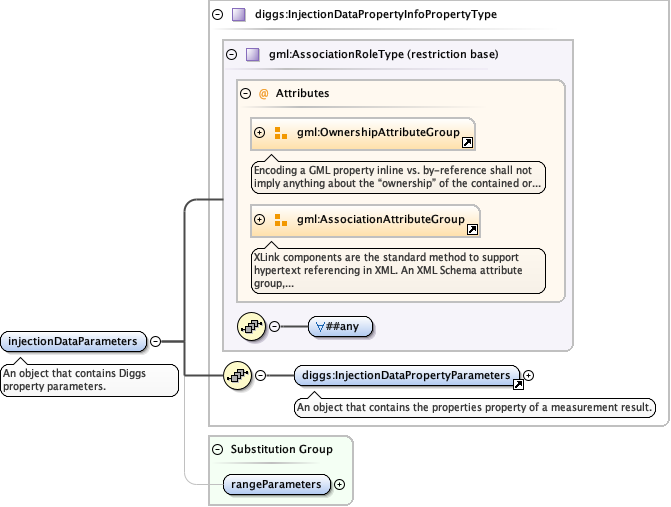Expand the gml:AssociationAttributeGroup node

[260, 219]
